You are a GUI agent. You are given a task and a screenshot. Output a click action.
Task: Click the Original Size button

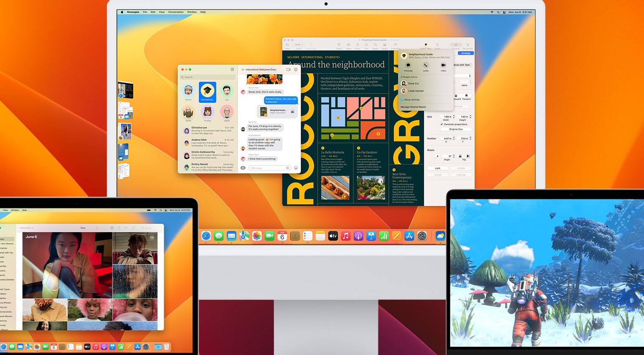456,129
